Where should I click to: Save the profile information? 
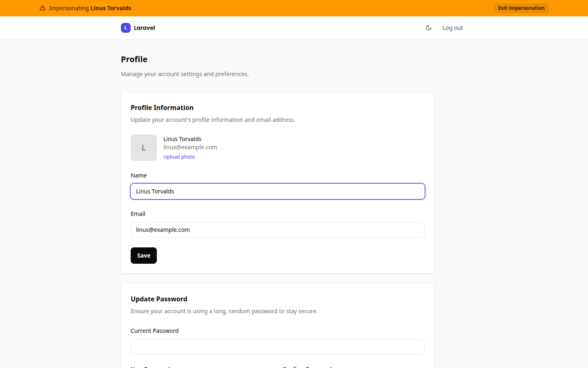click(x=144, y=256)
